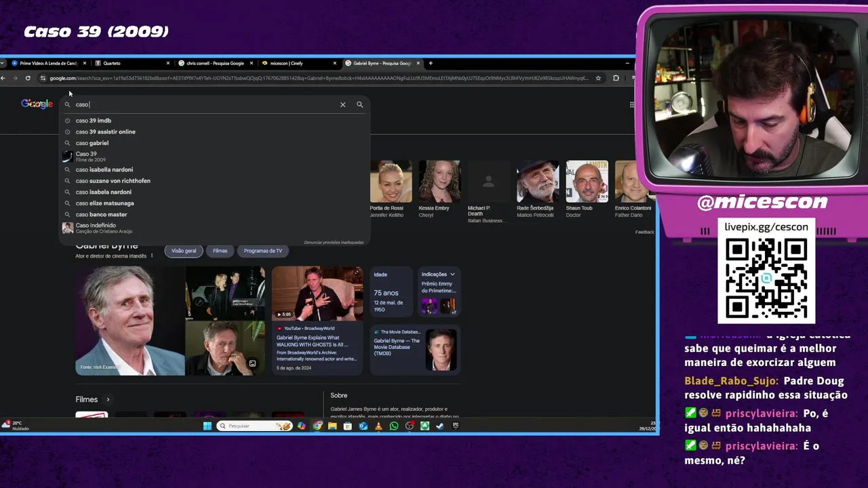868x488 pixels.
Task: Open a new browser tab
Action: pos(431,63)
